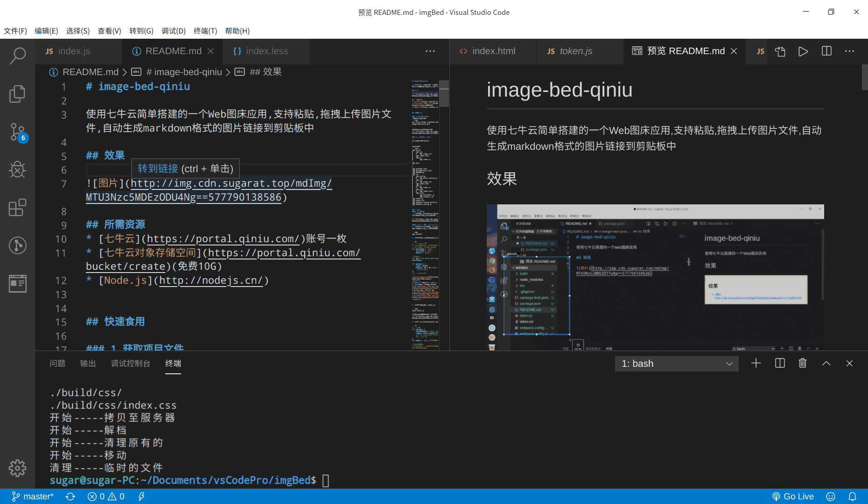Click the https://portal.qiniu.com/ link on line 10
868x504 pixels.
coord(223,239)
